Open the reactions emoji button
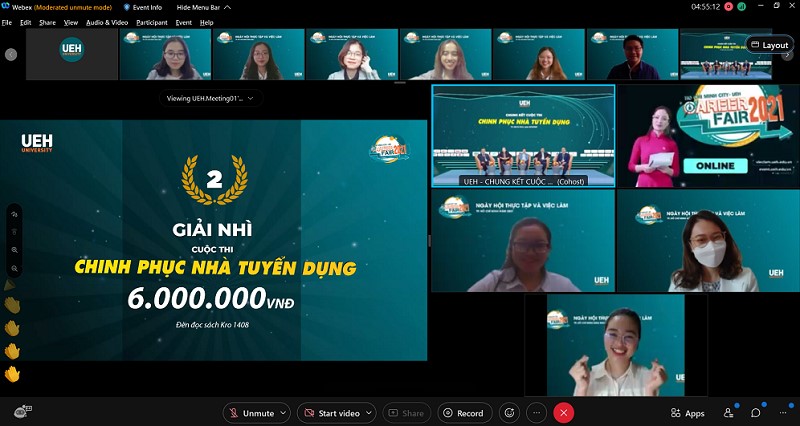 [x=509, y=413]
